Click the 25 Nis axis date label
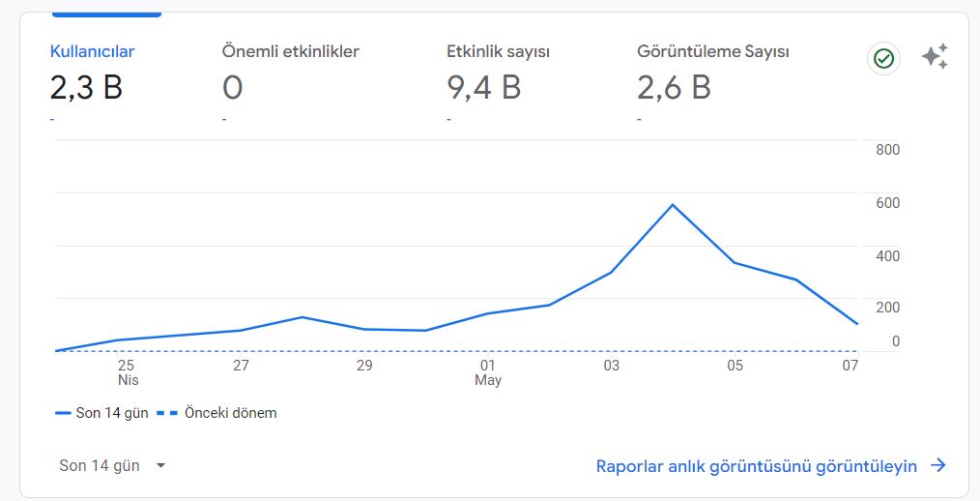 pos(127,372)
